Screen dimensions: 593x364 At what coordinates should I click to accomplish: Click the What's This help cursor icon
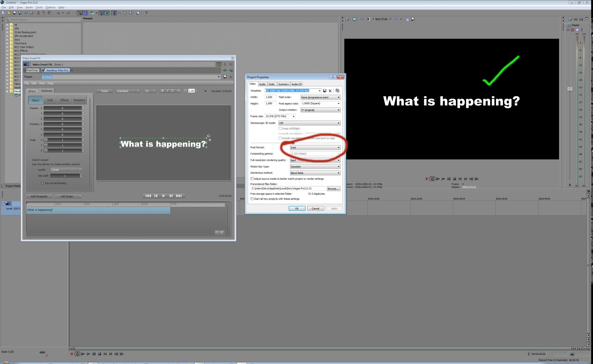tap(146, 13)
